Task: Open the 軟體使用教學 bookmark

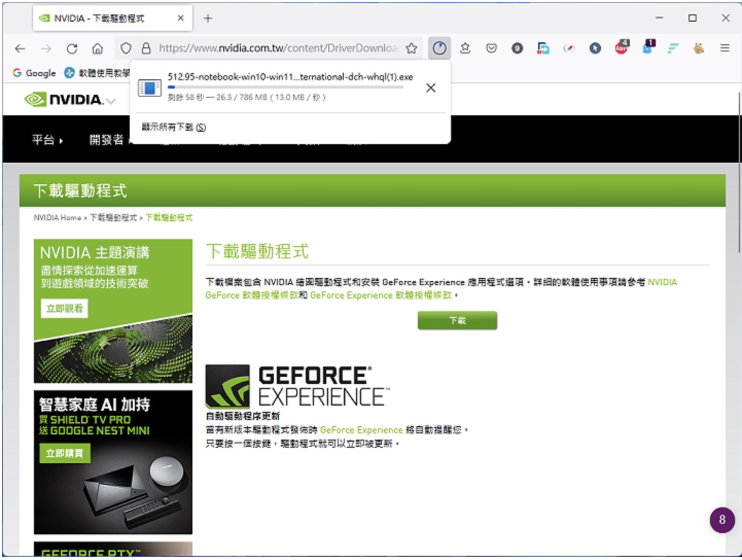Action: tap(97, 73)
